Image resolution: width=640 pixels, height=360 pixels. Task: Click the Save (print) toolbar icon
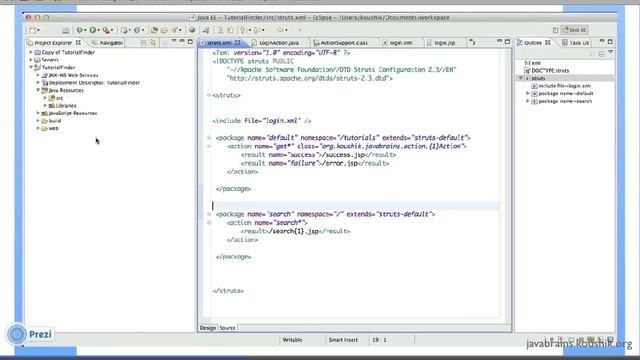point(65,30)
